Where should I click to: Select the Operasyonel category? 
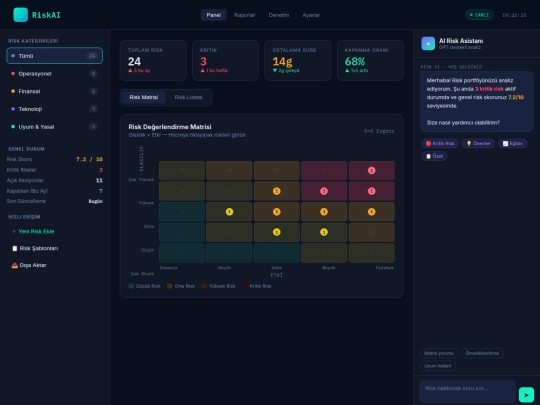click(x=54, y=73)
